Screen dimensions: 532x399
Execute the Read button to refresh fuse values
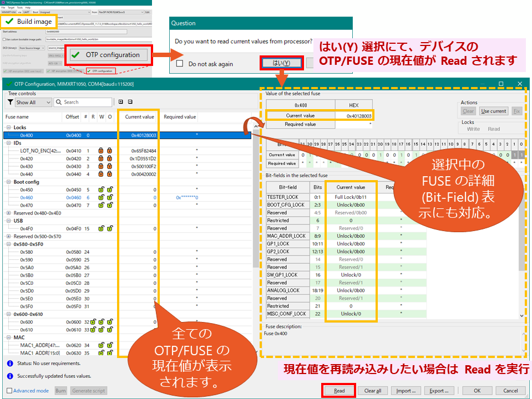(338, 390)
